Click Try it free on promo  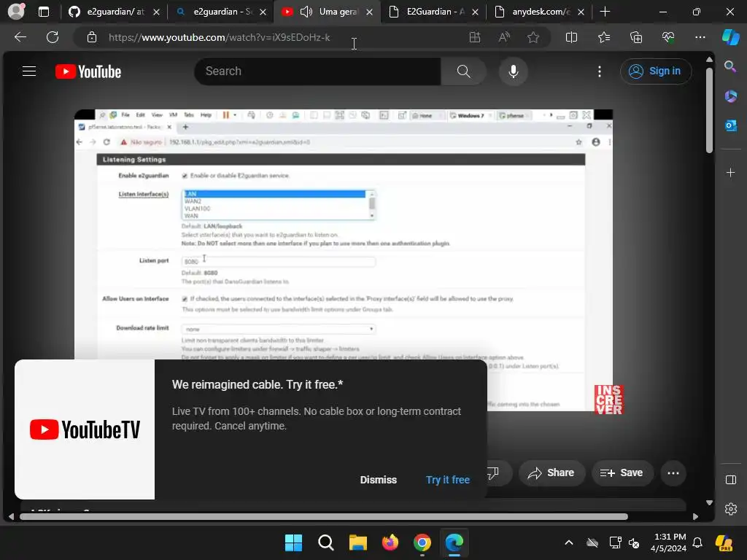448,480
